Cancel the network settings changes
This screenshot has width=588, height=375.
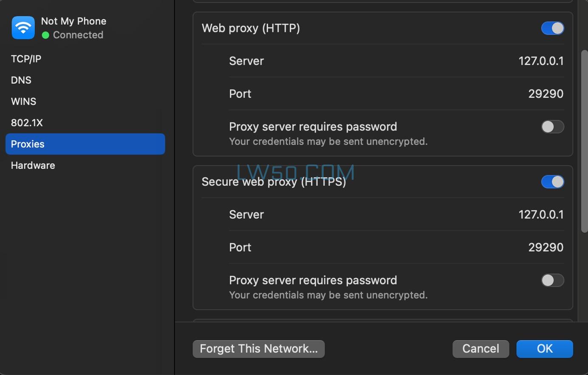pyautogui.click(x=481, y=349)
